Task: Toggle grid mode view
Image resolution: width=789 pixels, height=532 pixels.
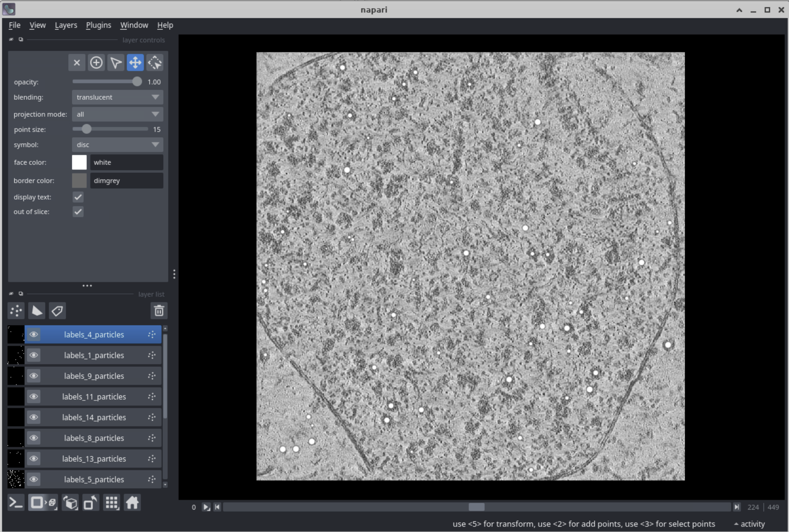Action: pyautogui.click(x=112, y=503)
